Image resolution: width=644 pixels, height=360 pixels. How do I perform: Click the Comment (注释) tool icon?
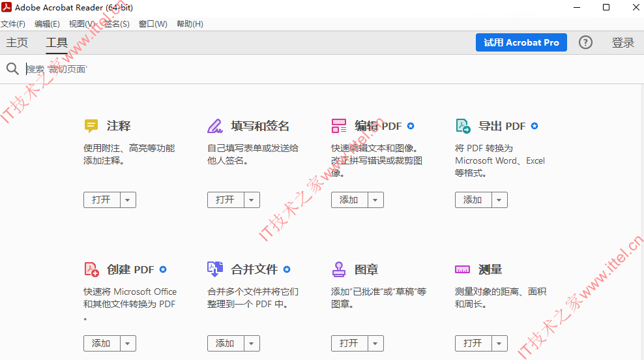point(91,126)
